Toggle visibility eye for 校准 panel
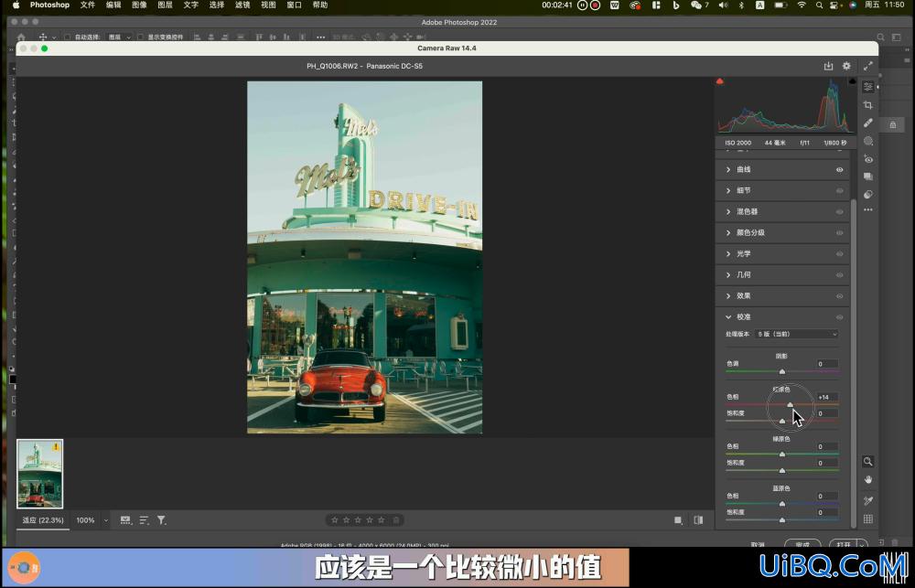The height and width of the screenshot is (588, 915). pos(840,317)
